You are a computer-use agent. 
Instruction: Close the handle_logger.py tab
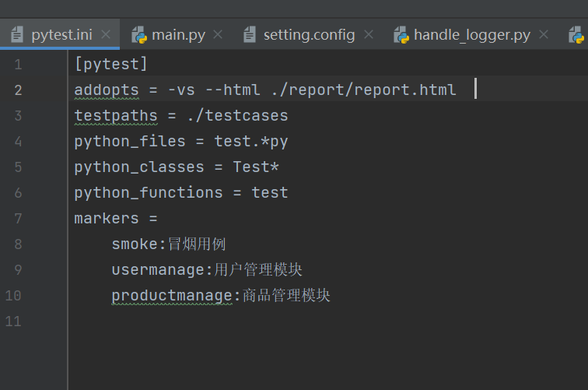click(544, 35)
